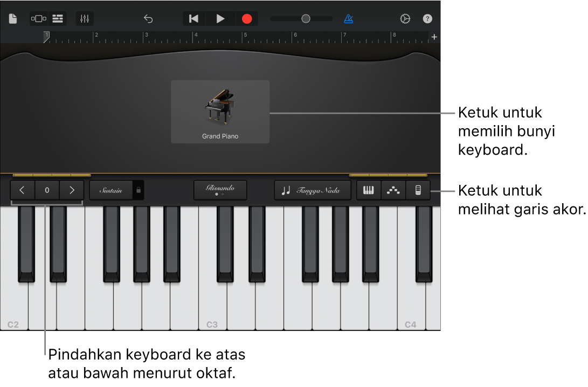Open the Tangga Nada scale chooser
Image resolution: width=588 pixels, height=387 pixels.
[313, 190]
